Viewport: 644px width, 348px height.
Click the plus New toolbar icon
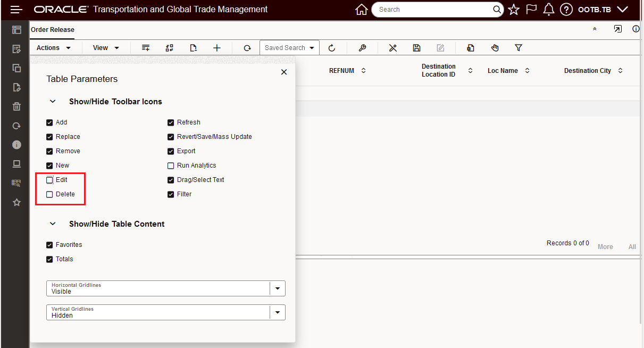217,48
